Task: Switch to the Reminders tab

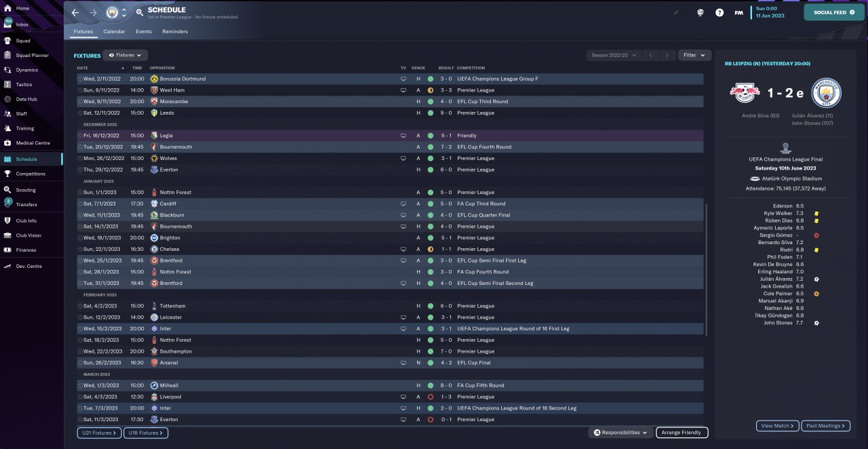Action: click(x=175, y=31)
